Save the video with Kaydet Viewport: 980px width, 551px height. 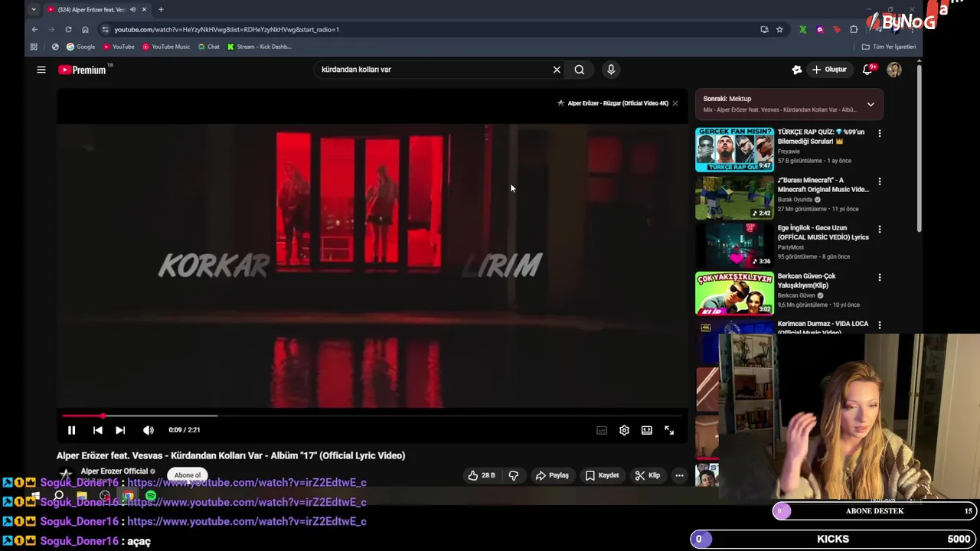coord(602,475)
